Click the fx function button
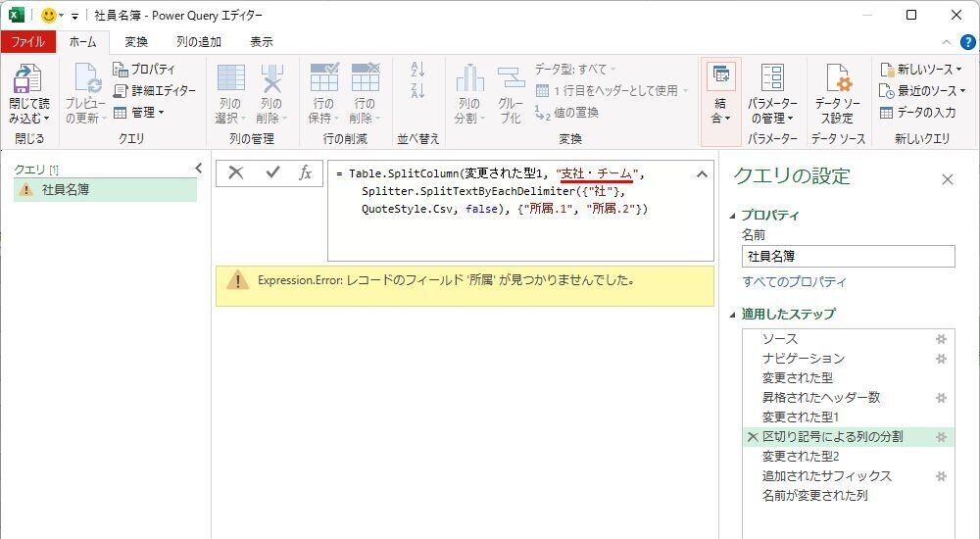The image size is (980, 539). click(x=305, y=172)
